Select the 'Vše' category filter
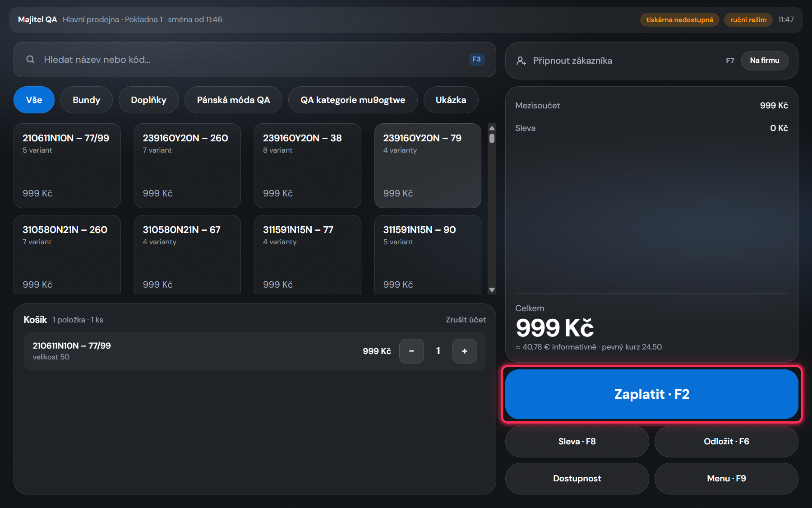The image size is (812, 508). click(x=34, y=100)
